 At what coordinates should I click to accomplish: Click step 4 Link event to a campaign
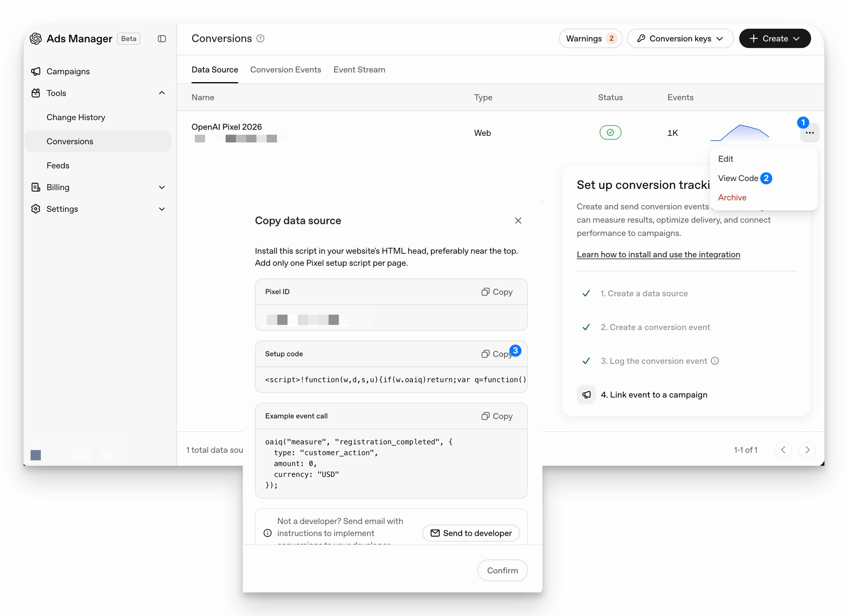[x=654, y=395]
